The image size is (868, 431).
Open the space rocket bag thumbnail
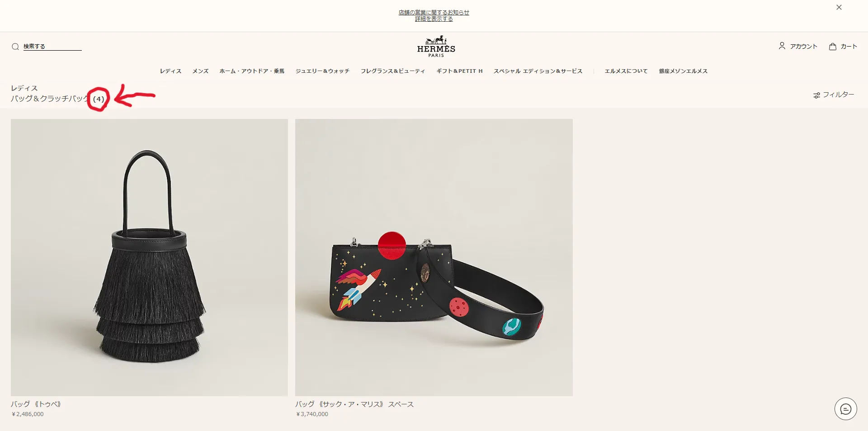pyautogui.click(x=434, y=257)
